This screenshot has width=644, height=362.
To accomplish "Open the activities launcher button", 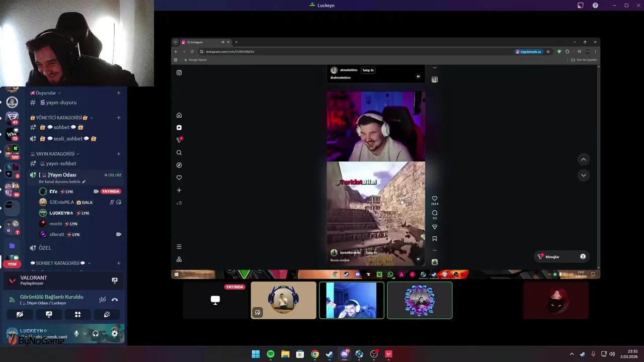I will coord(78,314).
